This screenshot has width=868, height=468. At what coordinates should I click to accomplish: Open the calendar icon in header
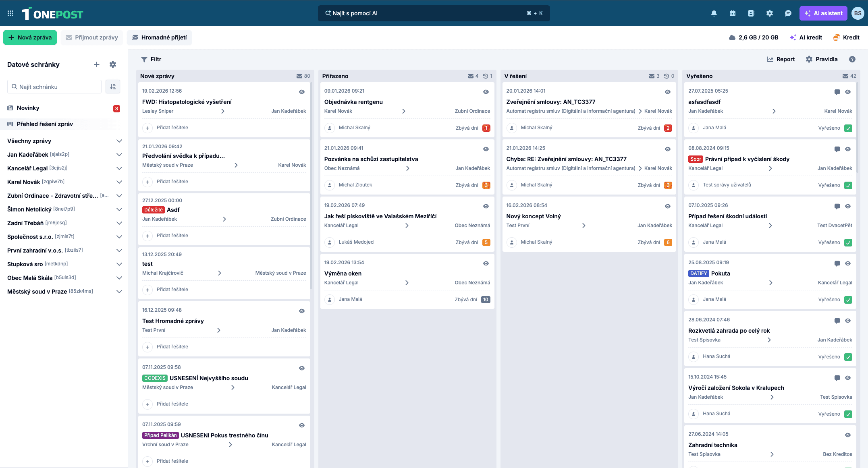coord(733,13)
